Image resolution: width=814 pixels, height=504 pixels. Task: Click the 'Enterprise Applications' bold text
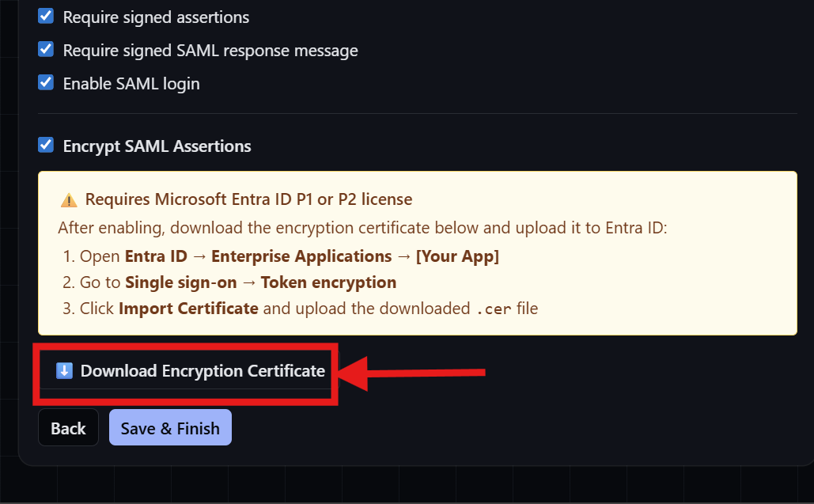[301, 256]
